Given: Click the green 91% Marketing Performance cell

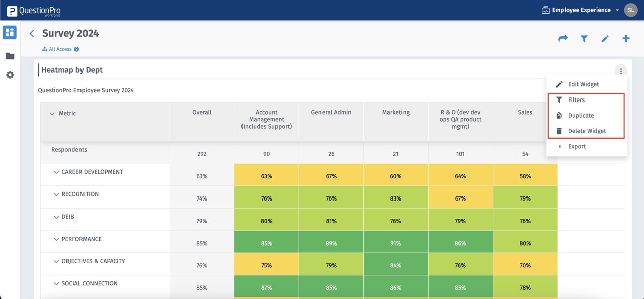Looking at the screenshot, I should 395,243.
